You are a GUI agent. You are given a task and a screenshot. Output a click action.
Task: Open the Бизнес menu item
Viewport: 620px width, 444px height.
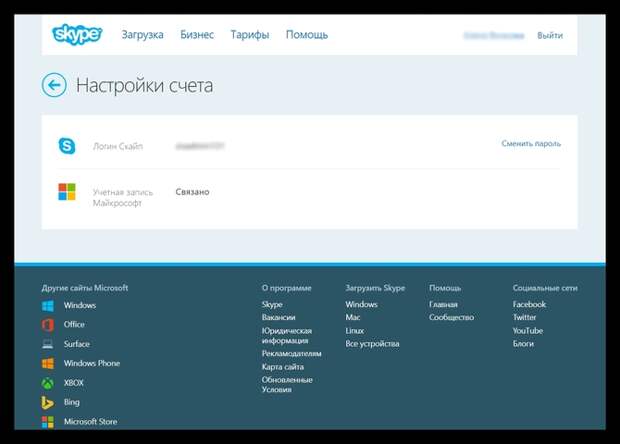pos(197,35)
